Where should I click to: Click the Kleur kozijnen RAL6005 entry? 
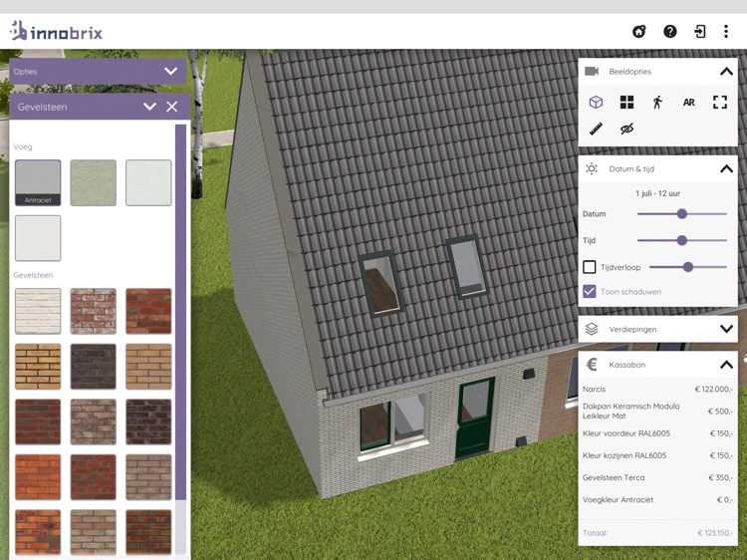pyautogui.click(x=657, y=455)
